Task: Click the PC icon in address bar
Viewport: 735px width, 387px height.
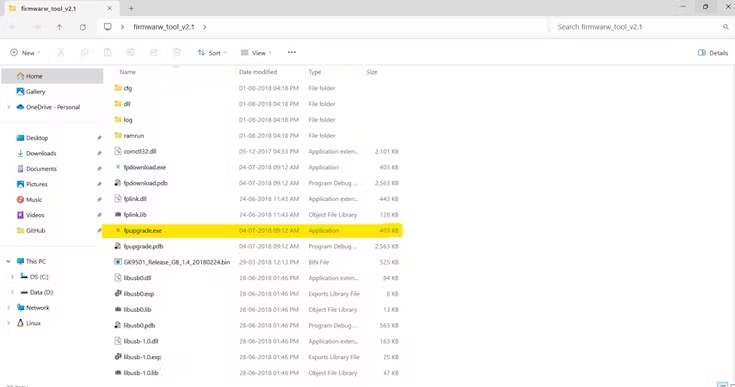Action: (108, 27)
